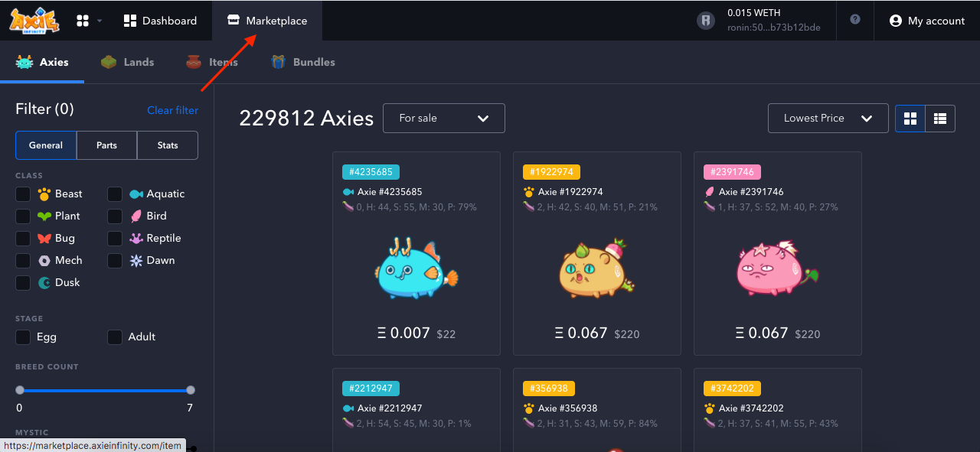Open My account

[x=927, y=21]
